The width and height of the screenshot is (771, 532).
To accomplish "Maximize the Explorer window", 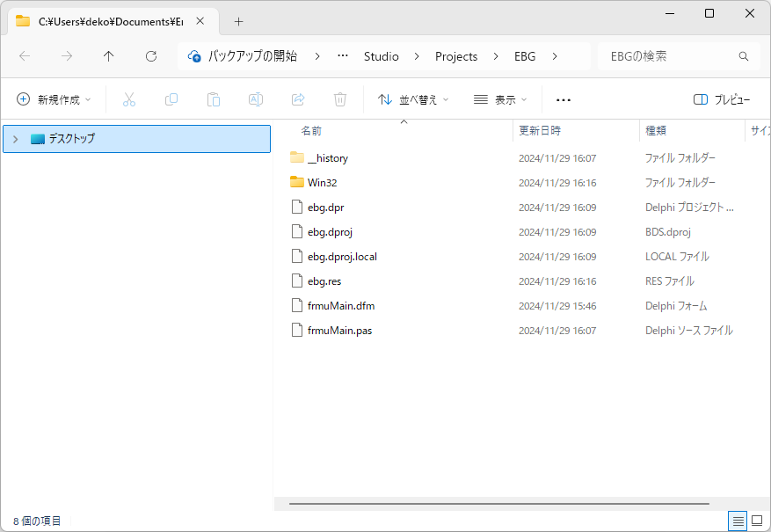I will (x=709, y=13).
